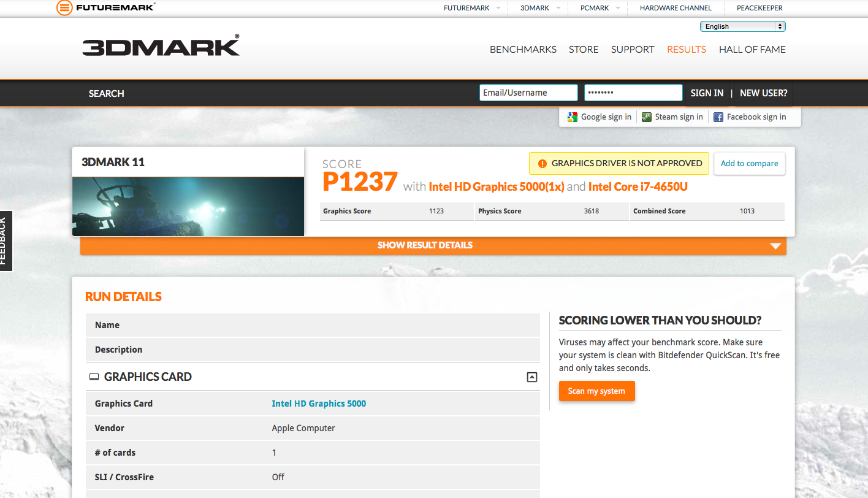
Task: Focus the password field
Action: (x=633, y=93)
